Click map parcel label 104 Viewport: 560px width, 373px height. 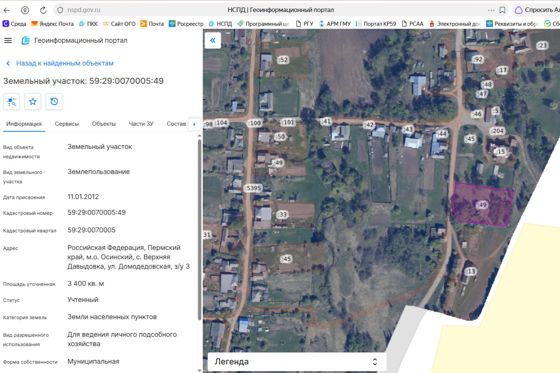point(221,123)
